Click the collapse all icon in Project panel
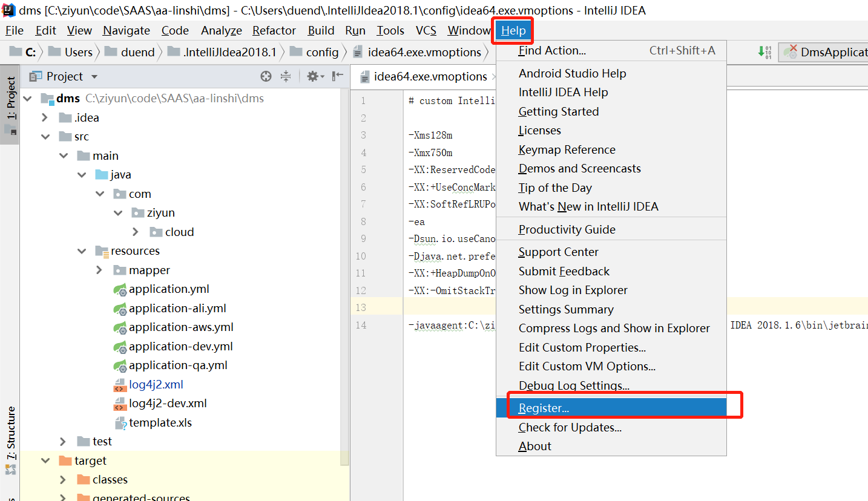 pyautogui.click(x=286, y=76)
